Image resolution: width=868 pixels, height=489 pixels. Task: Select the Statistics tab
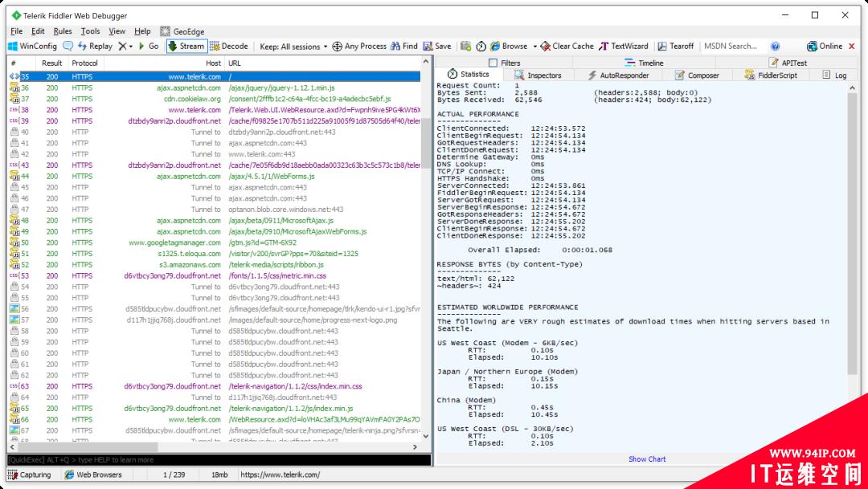pos(469,74)
